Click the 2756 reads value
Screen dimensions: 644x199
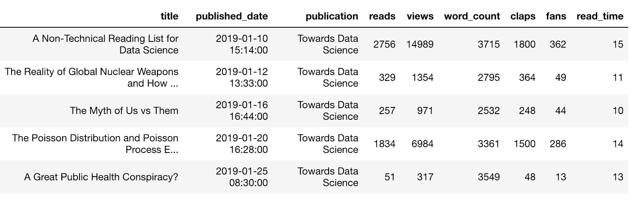tap(384, 44)
